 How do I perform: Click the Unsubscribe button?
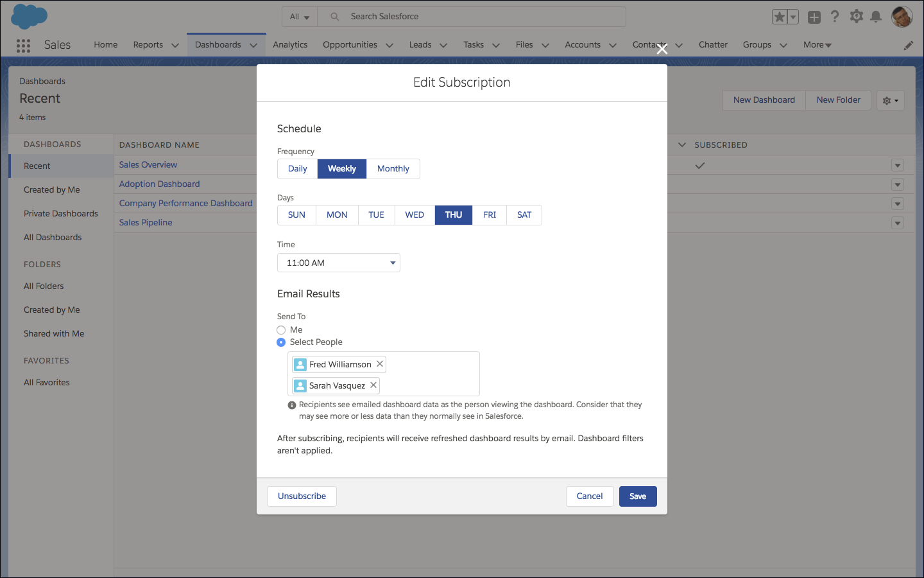(x=302, y=496)
